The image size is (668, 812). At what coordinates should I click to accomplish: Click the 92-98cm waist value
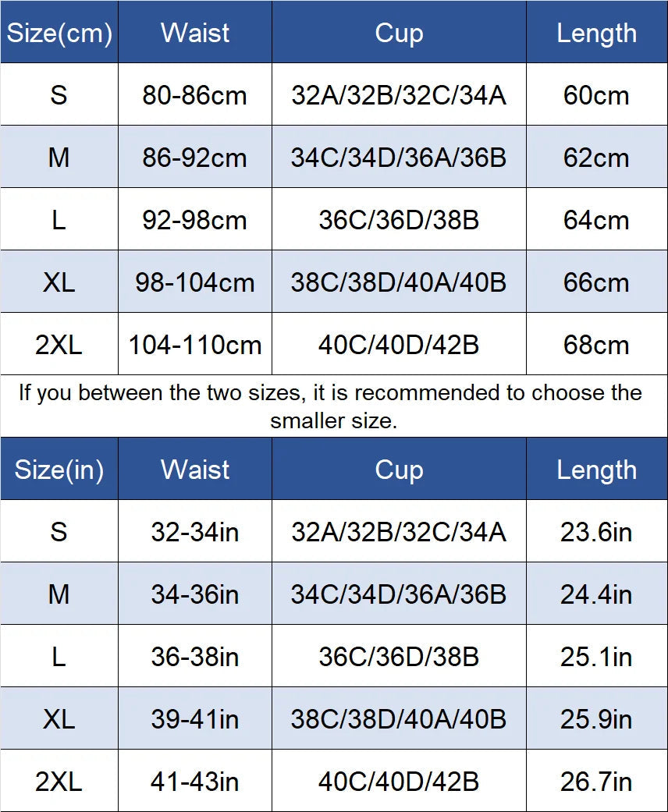[194, 220]
